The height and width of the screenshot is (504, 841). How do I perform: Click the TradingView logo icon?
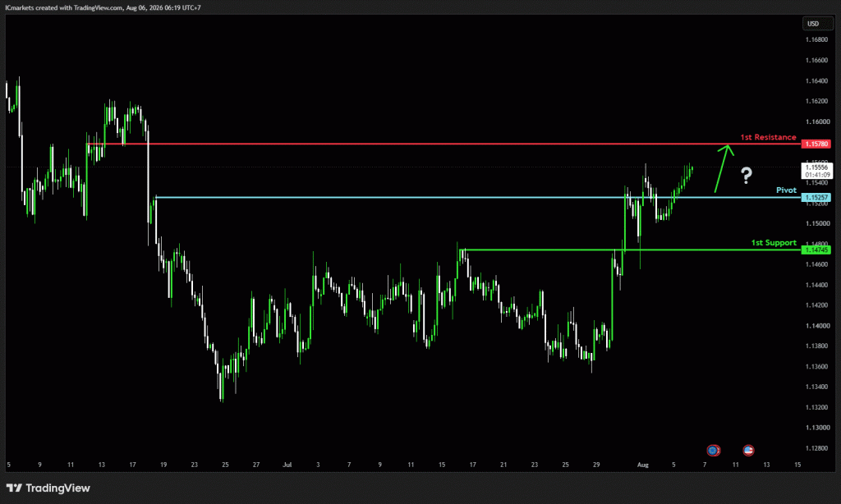(x=15, y=488)
